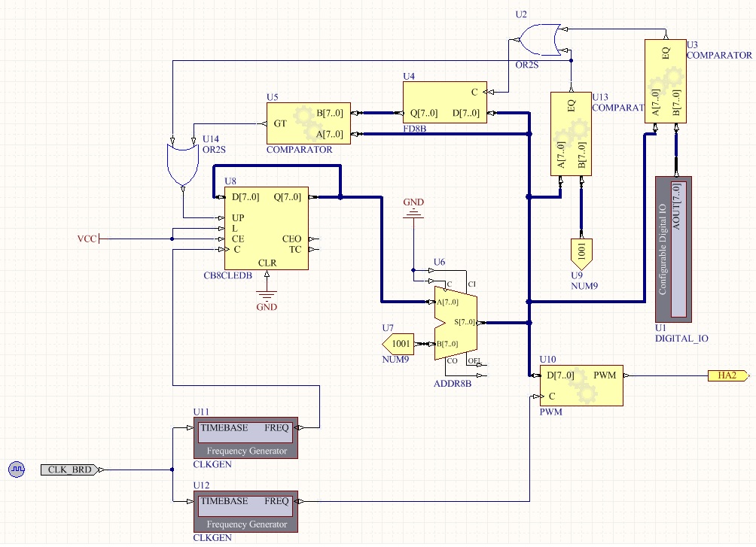The image size is (756, 547).
Task: Select the U12 Frequency Generator block
Action: (245, 512)
